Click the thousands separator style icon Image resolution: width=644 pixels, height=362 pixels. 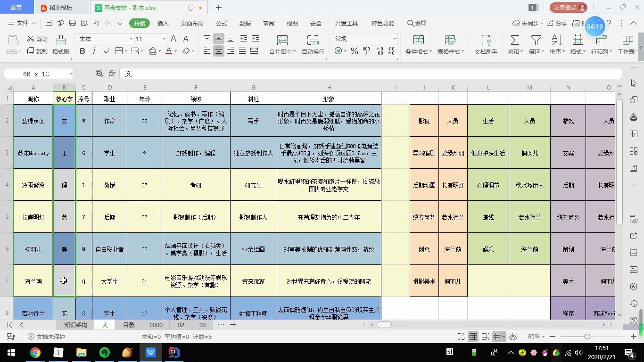coord(366,51)
